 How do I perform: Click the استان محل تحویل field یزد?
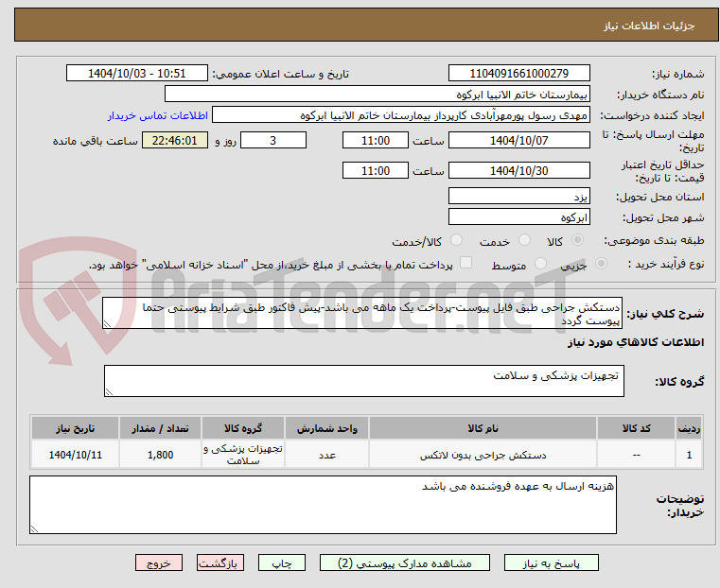(518, 197)
